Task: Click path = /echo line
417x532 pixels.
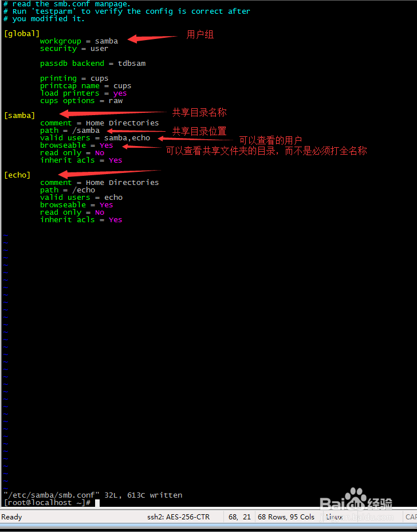Action: (68, 190)
